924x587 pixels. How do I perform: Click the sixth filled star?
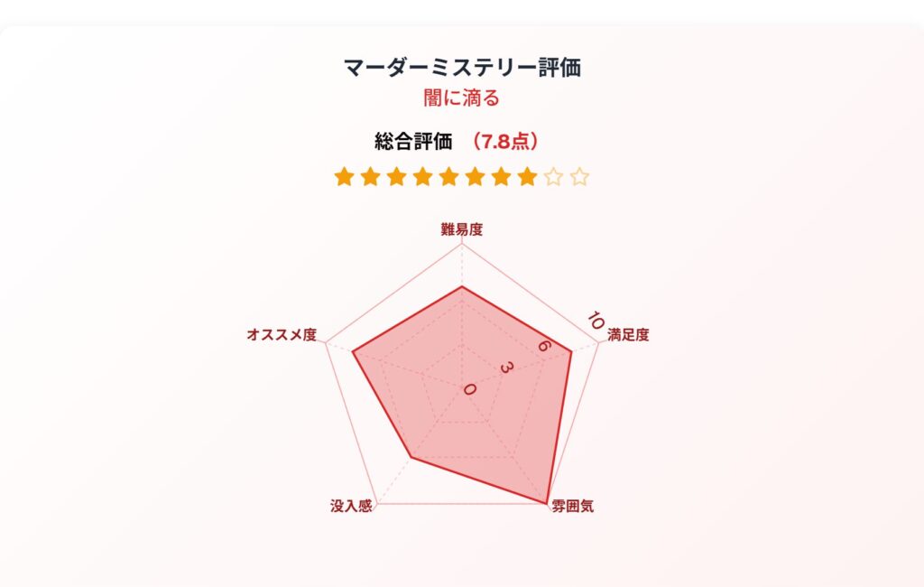[475, 176]
